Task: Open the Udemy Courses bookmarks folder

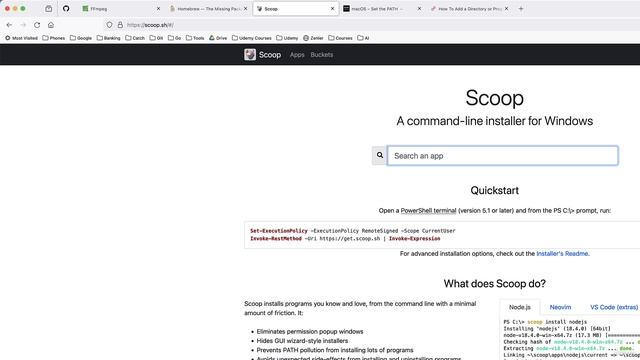Action: tap(252, 38)
